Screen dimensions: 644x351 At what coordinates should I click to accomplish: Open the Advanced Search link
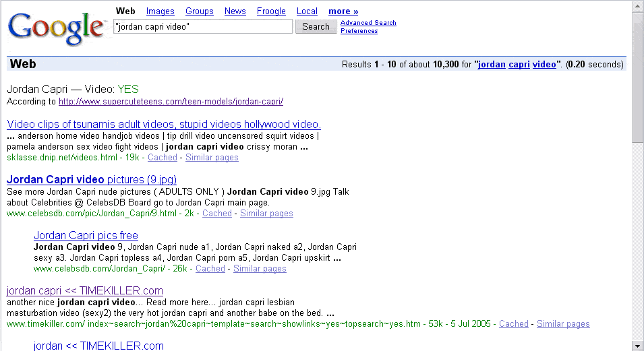click(x=368, y=23)
